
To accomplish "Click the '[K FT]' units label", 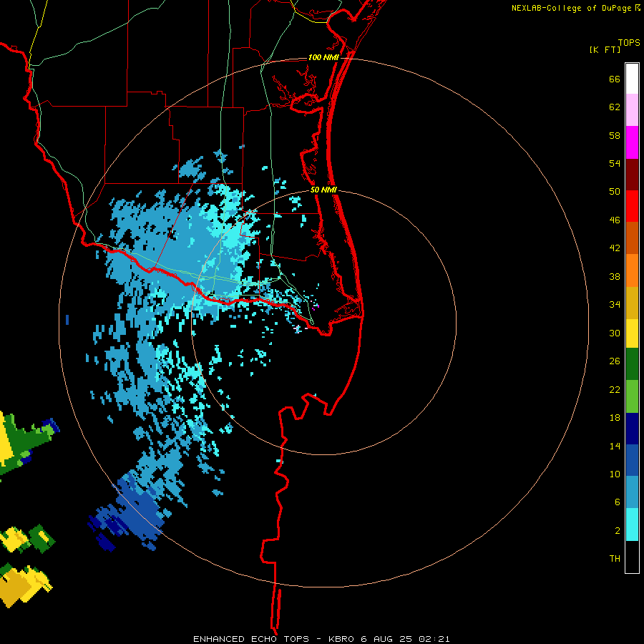I will pos(605,49).
